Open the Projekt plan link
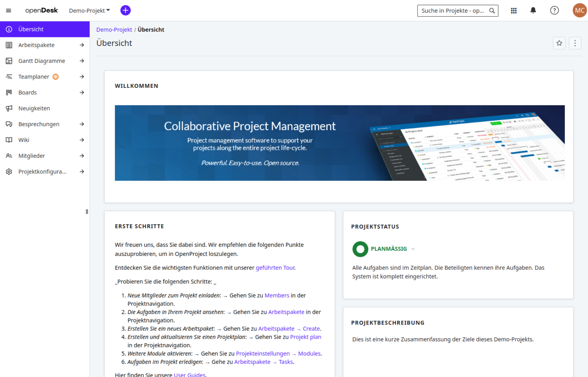 pos(306,337)
